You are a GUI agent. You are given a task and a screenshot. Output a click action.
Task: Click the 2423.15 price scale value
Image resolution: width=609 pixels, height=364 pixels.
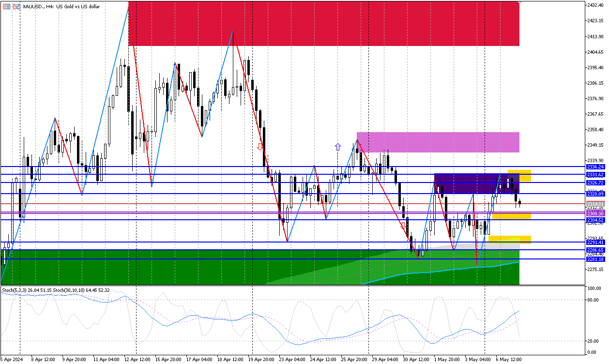(x=594, y=21)
